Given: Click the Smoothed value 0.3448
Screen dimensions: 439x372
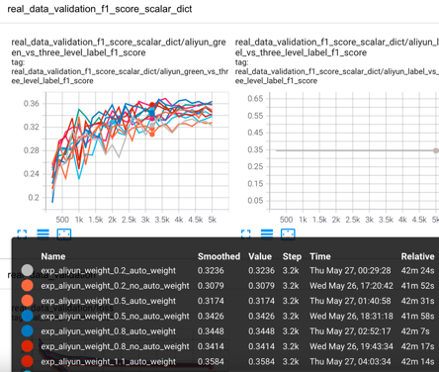Looking at the screenshot, I should coord(211,331).
